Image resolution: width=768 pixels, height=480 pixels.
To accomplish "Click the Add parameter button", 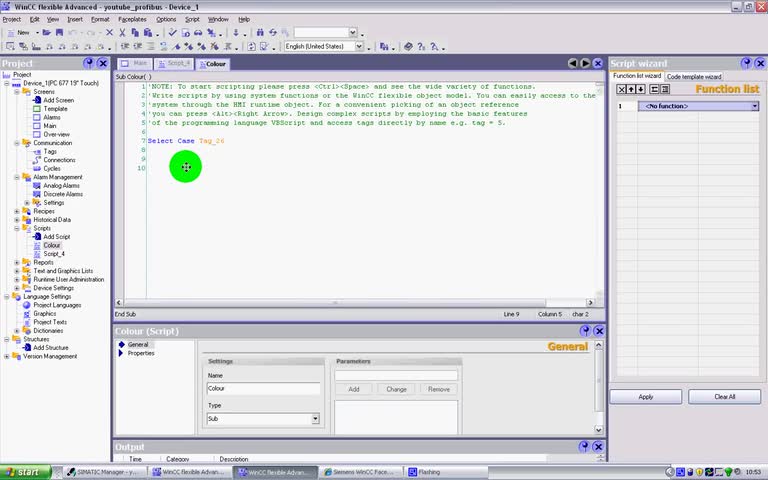I will (354, 389).
